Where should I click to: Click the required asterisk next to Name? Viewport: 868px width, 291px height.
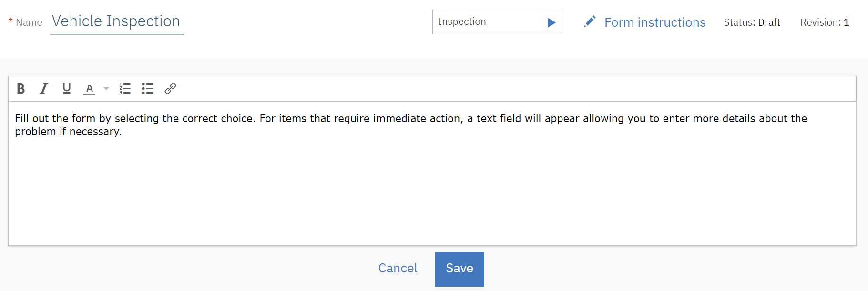(10, 21)
